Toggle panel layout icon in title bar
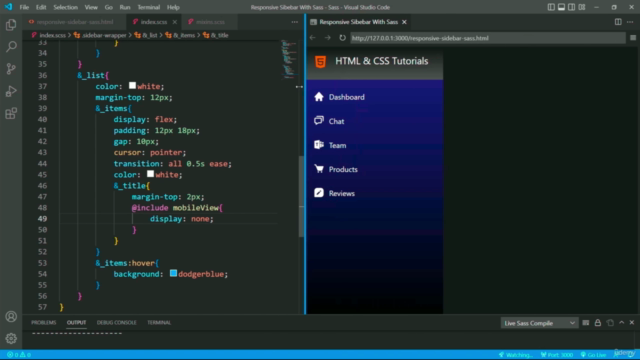640x360 pixels. [x=561, y=7]
